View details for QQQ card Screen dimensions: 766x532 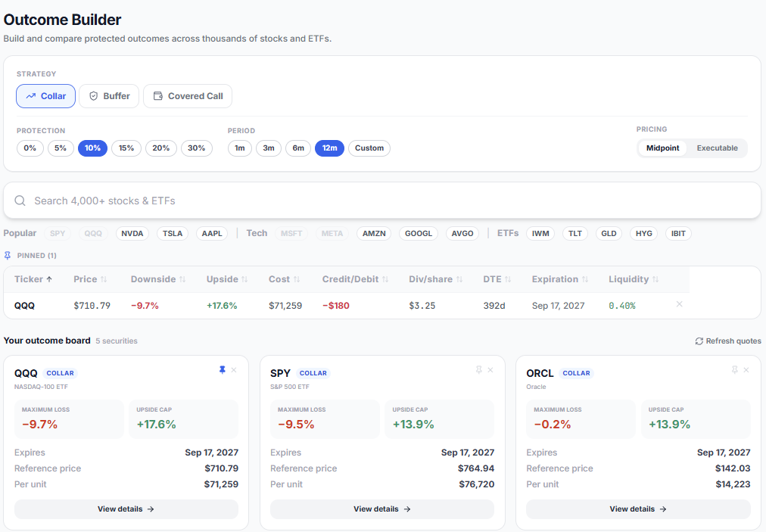[x=126, y=509]
